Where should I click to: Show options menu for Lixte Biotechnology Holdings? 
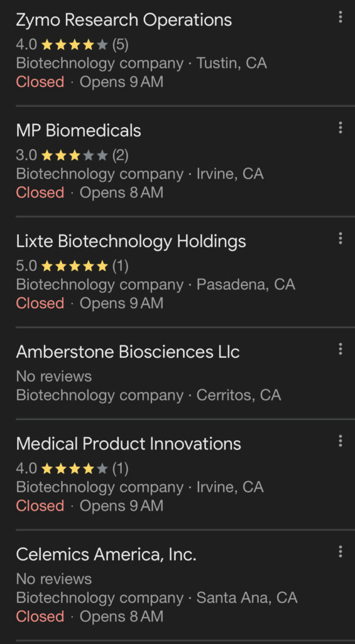pos(340,238)
